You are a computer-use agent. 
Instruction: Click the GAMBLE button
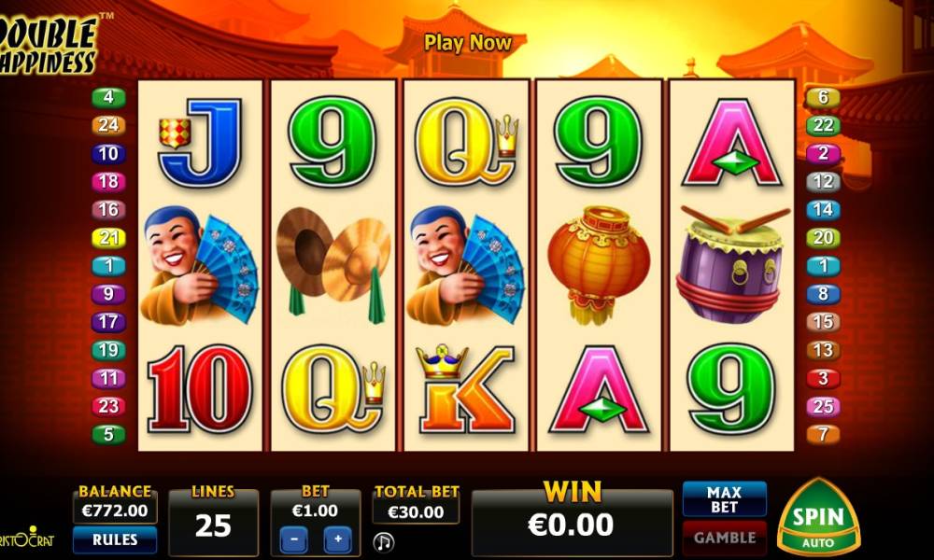pyautogui.click(x=725, y=538)
